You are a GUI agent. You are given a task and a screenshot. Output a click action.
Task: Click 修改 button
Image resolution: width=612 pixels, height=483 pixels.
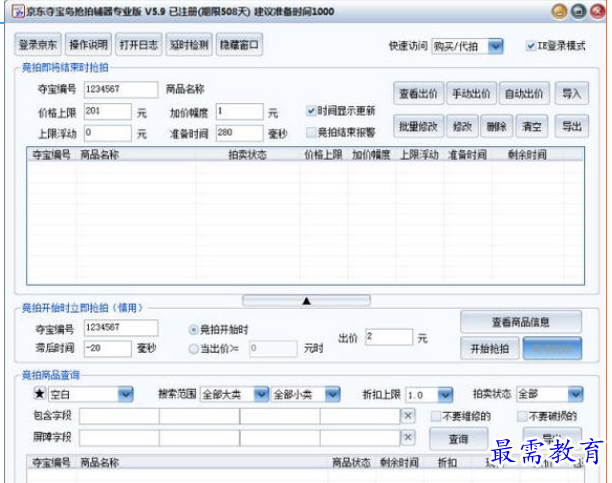point(463,127)
